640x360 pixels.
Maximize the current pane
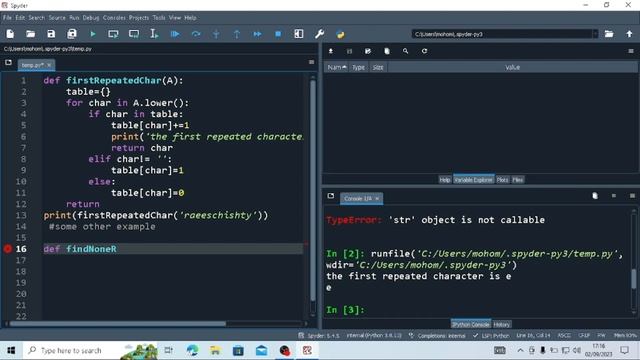299,34
